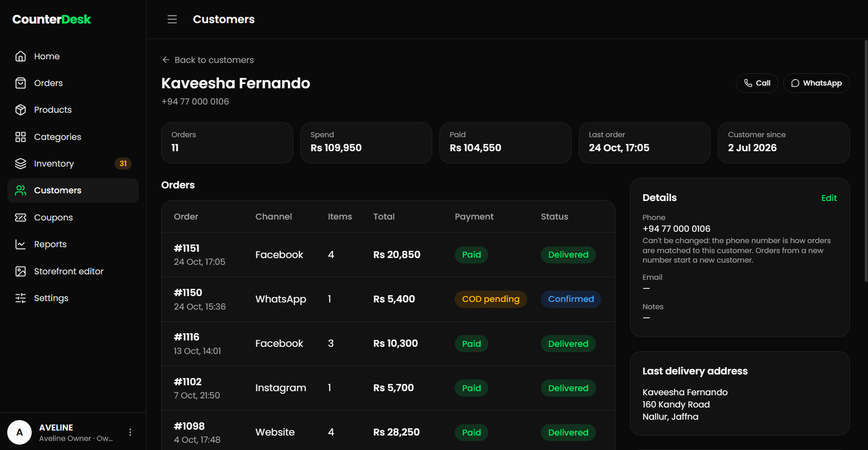Open the Home menu item
The image size is (868, 450).
point(73,56)
